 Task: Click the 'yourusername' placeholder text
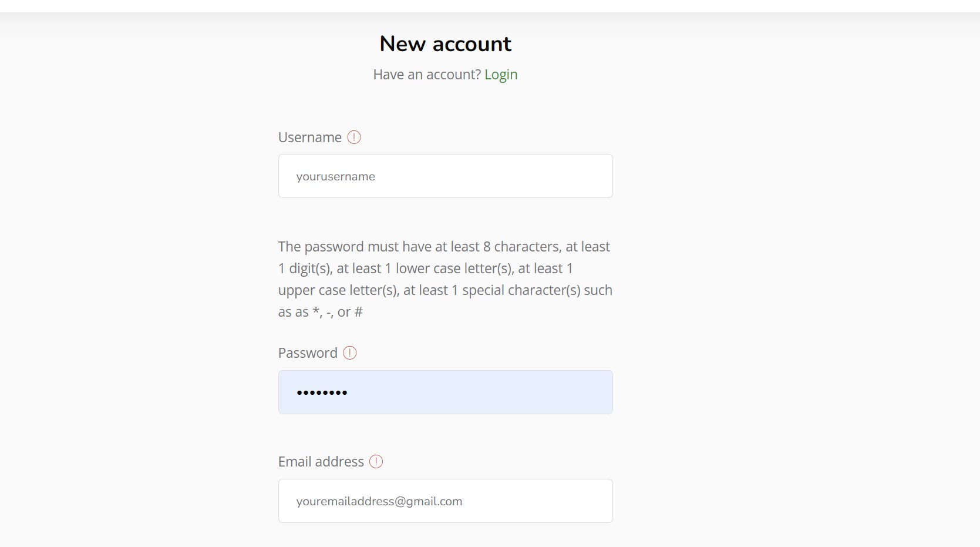tap(336, 177)
